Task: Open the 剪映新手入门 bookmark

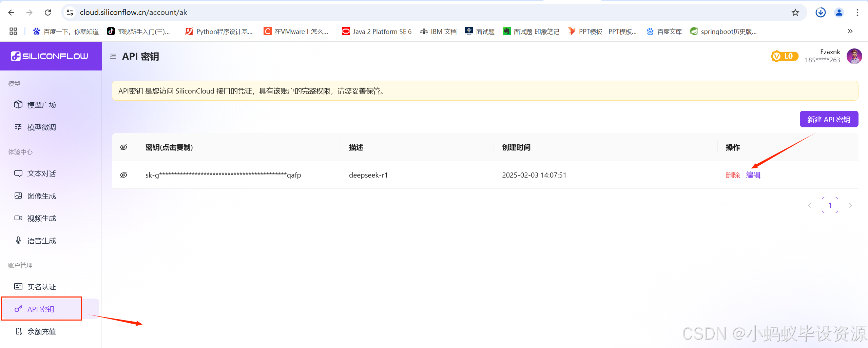Action: point(138,32)
